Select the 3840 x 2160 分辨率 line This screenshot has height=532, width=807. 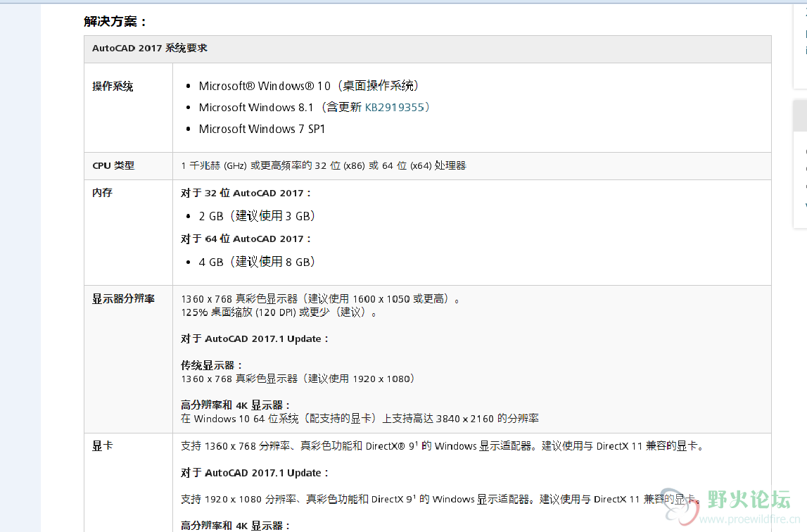pos(360,418)
